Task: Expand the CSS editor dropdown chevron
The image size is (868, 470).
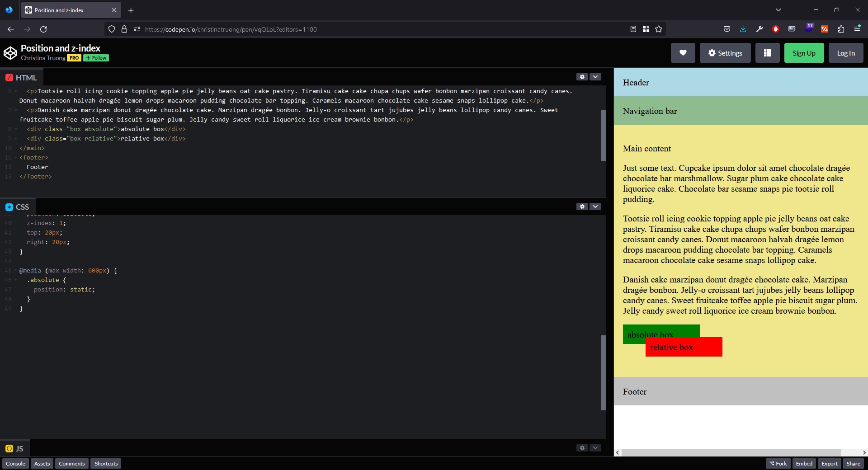Action: [595, 207]
